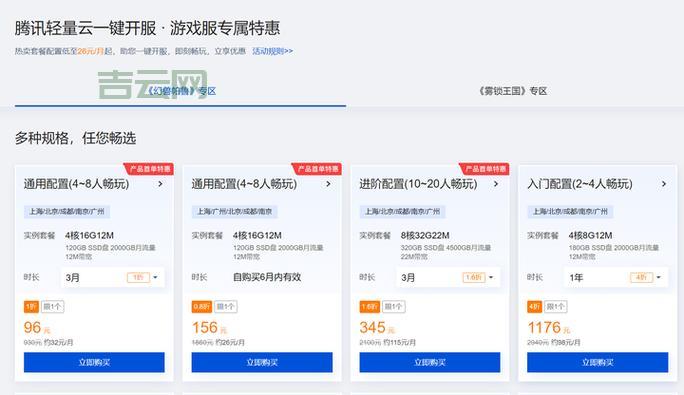Screen dimensions: 684x395
Task: Click the 约32元/月 monthly price text
Action: [58, 343]
